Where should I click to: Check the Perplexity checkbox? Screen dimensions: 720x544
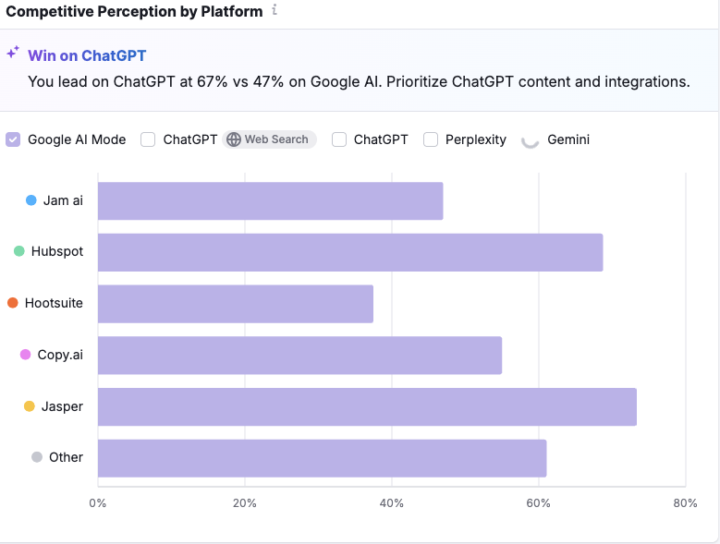[431, 140]
